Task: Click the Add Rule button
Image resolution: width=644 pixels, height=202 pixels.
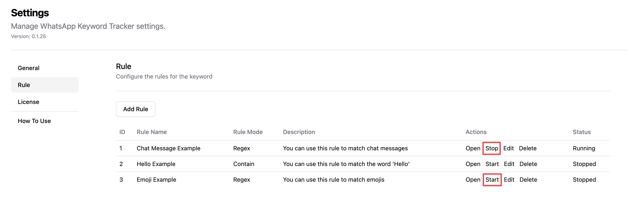Action: [x=135, y=109]
